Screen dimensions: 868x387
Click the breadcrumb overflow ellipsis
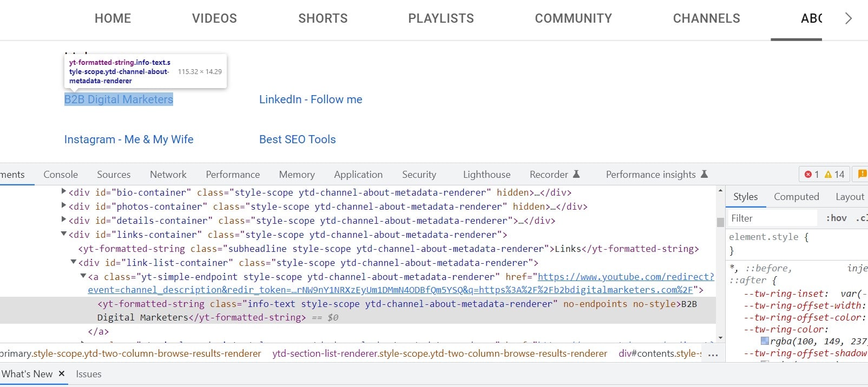tap(713, 354)
